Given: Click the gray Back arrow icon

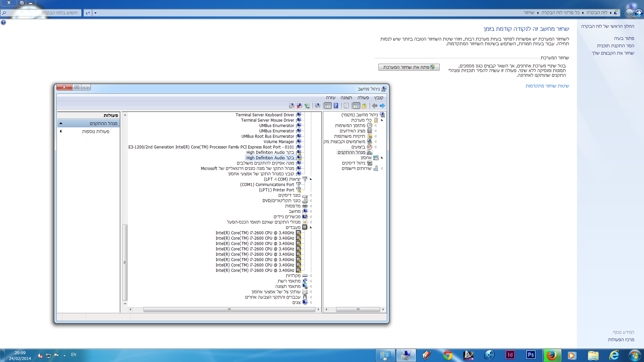Looking at the screenshot, I should tap(374, 106).
